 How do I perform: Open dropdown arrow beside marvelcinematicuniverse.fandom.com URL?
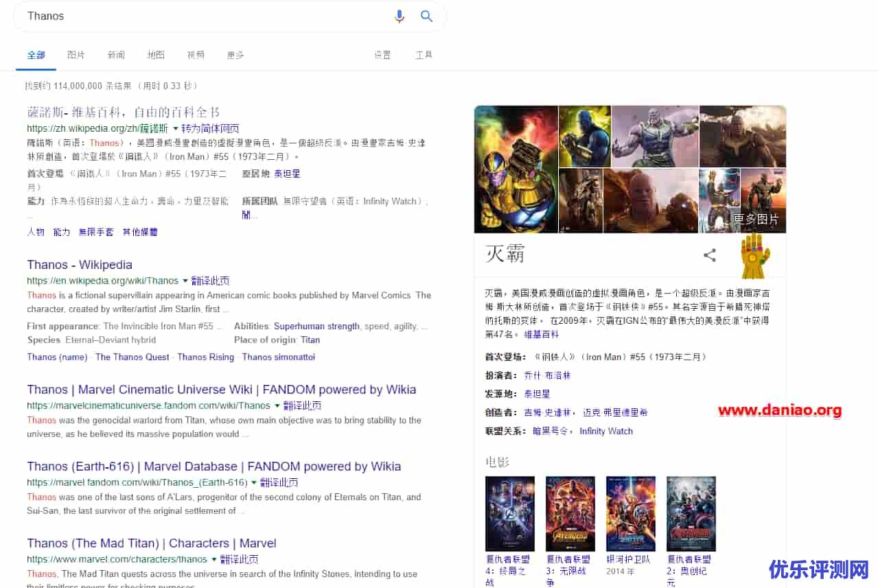[x=277, y=405]
